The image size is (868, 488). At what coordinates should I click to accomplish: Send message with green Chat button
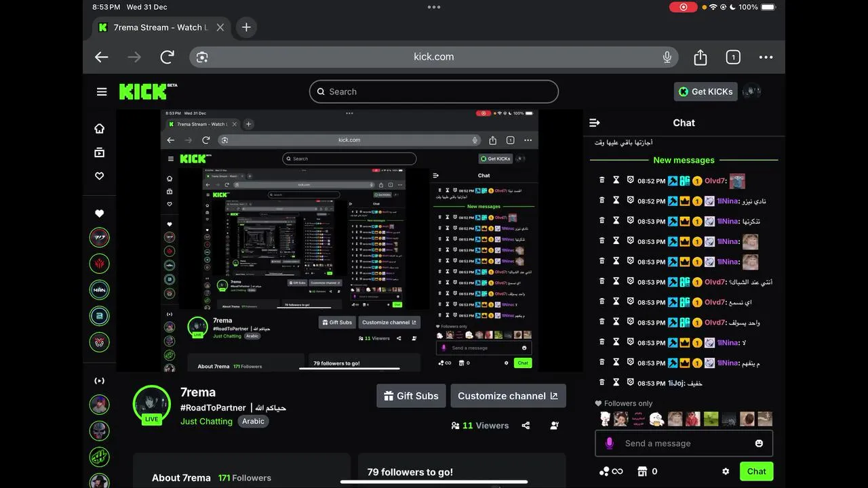757,471
